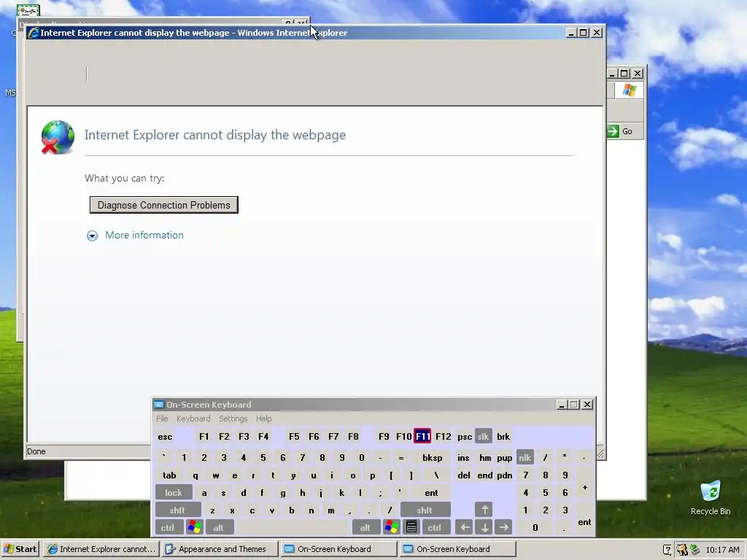Click the end key
The image size is (747, 560).
click(x=485, y=475)
